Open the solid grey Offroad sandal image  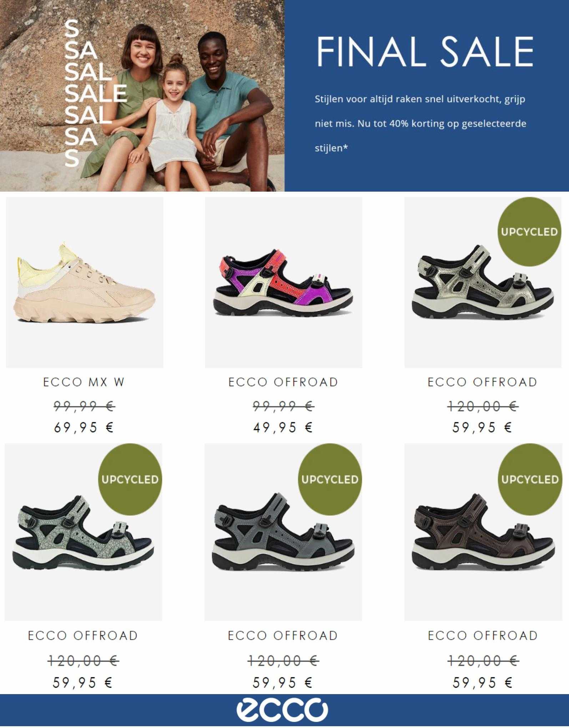coord(283,532)
